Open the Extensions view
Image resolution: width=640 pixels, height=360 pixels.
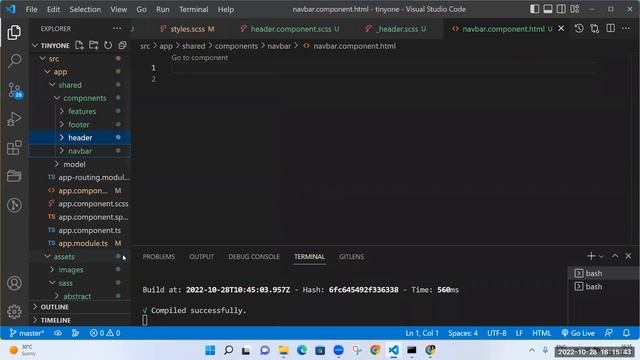14,148
